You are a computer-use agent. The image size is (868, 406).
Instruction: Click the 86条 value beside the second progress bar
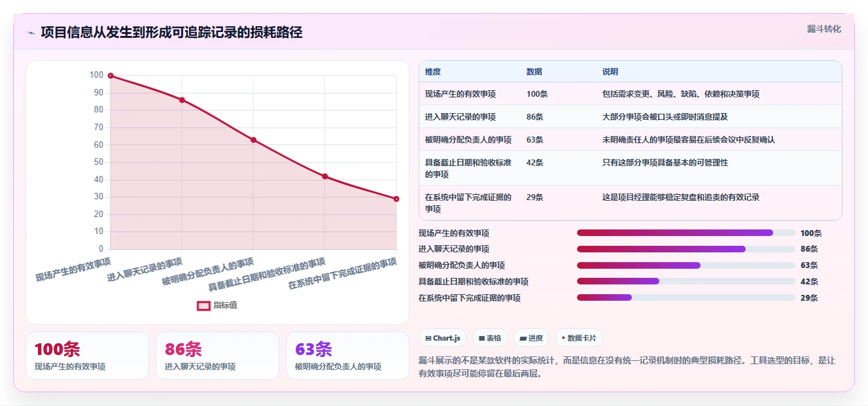pyautogui.click(x=809, y=249)
